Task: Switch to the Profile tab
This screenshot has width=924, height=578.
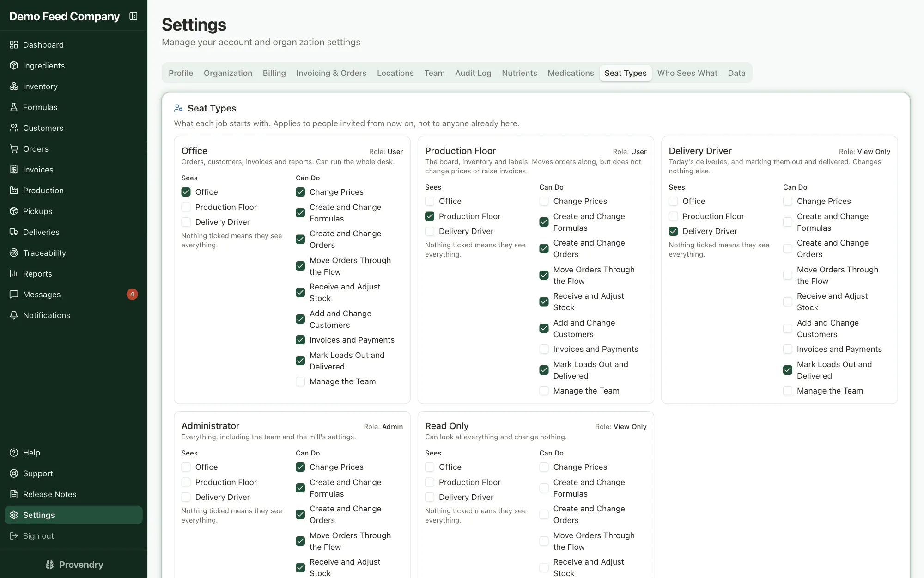Action: coord(181,73)
